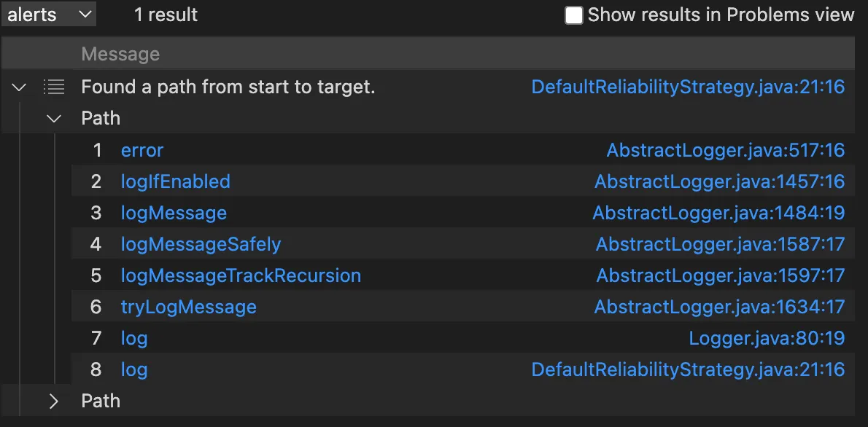Viewport: 868px width, 427px height.
Task: Select step 7 log entry
Action: (x=134, y=338)
